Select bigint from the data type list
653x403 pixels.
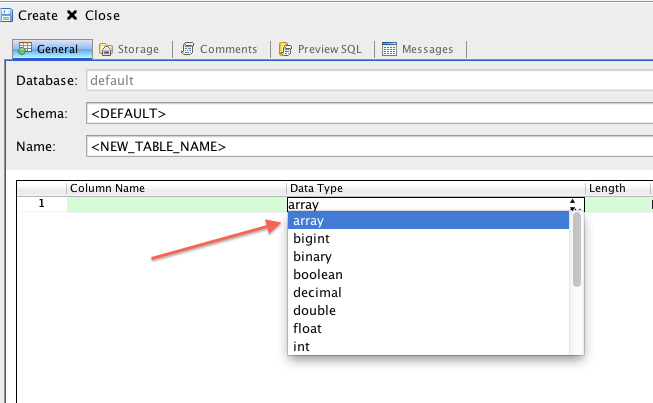pyautogui.click(x=311, y=239)
